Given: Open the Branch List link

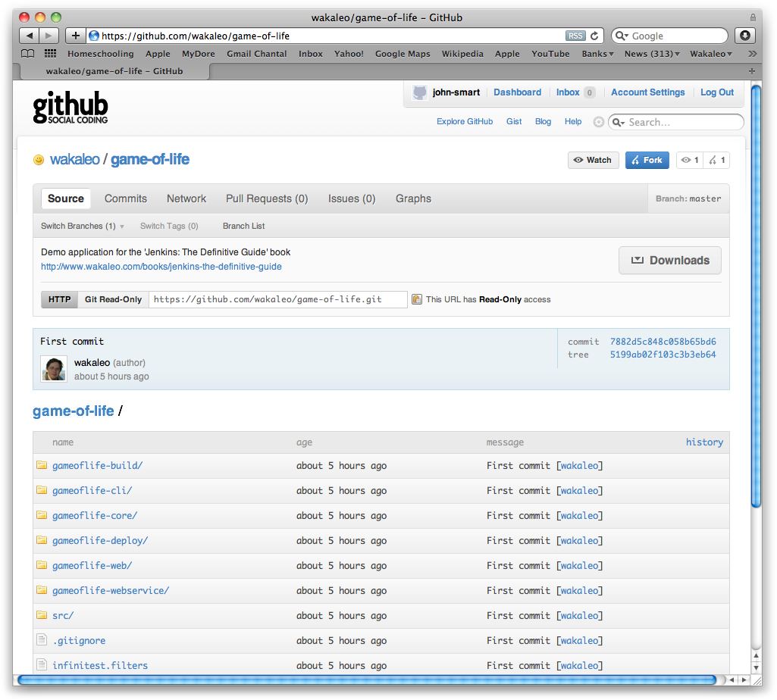Looking at the screenshot, I should [x=244, y=226].
